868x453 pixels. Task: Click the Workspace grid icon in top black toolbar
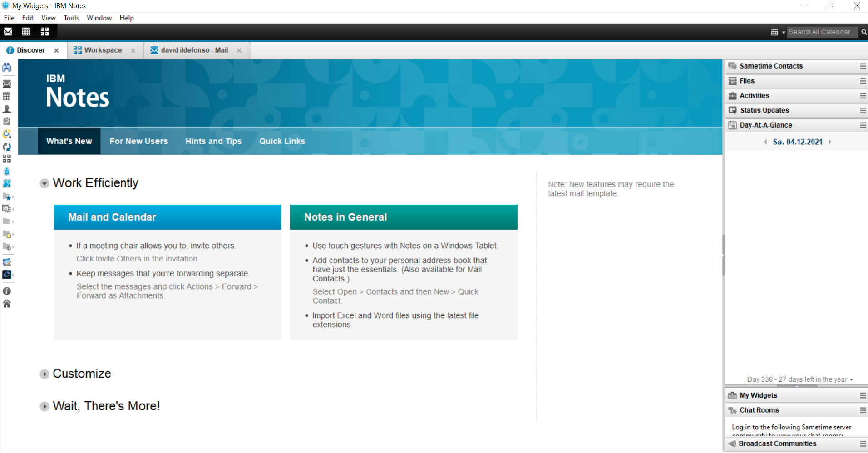point(44,32)
